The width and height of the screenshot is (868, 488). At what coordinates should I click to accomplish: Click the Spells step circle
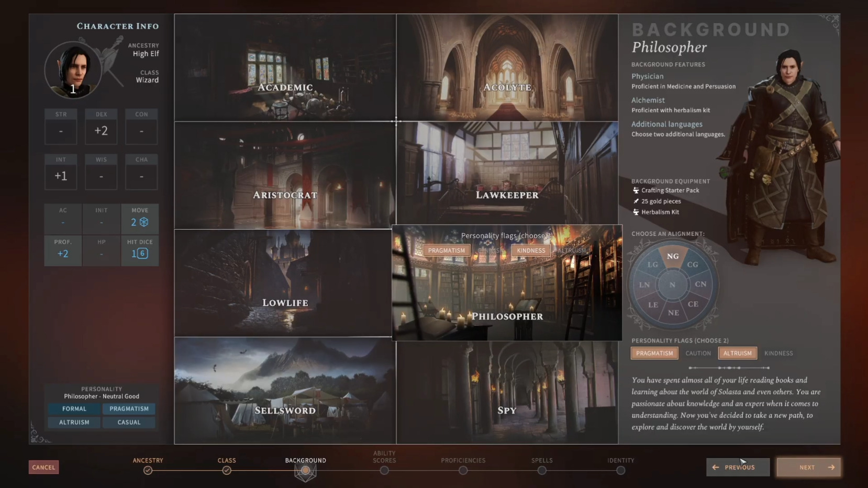click(542, 470)
